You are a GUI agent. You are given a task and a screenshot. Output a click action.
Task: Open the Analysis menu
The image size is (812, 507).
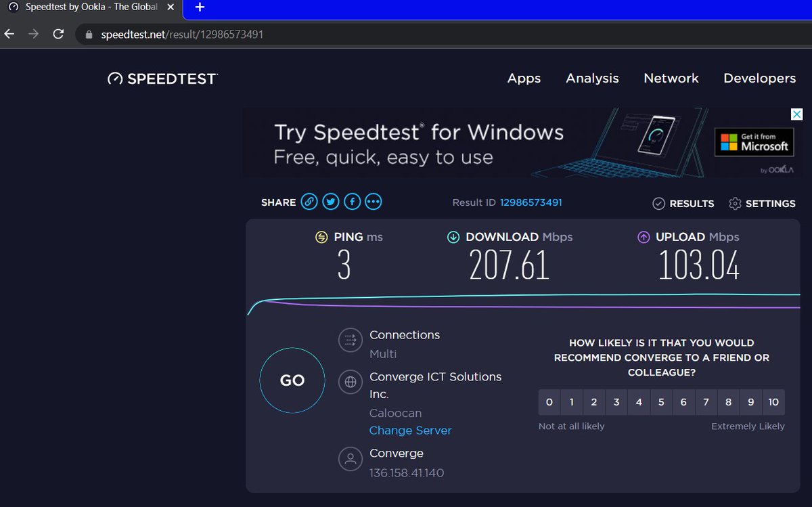[592, 79]
